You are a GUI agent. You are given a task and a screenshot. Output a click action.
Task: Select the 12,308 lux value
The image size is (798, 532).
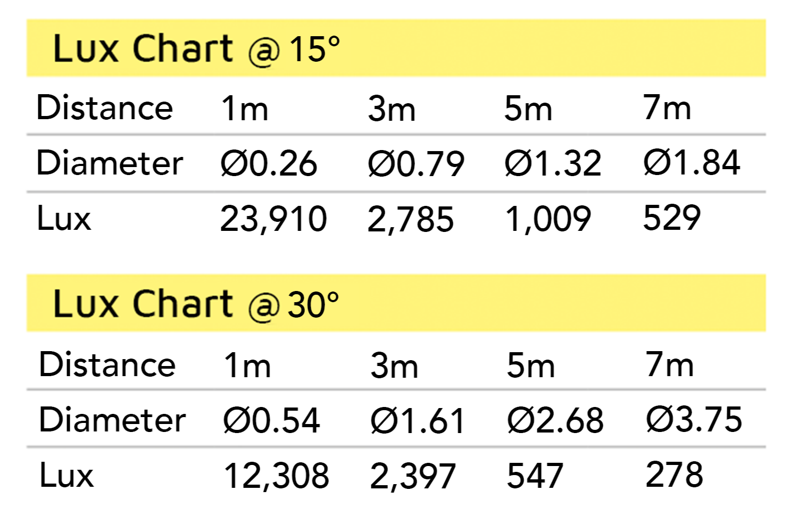point(276,475)
